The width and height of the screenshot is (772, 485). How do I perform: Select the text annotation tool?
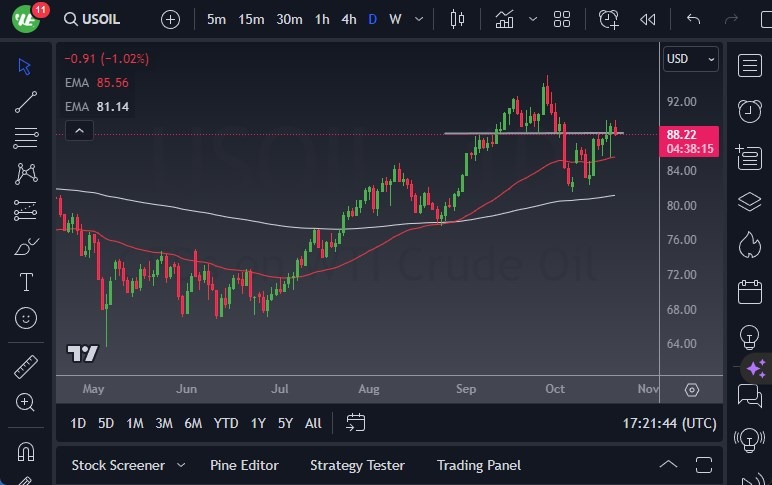pos(27,282)
